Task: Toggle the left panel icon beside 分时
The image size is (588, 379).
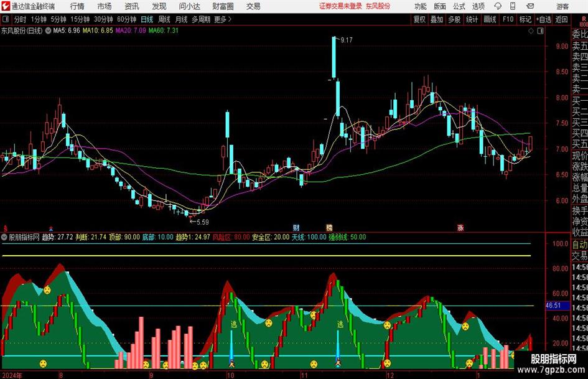Action: 6,19
